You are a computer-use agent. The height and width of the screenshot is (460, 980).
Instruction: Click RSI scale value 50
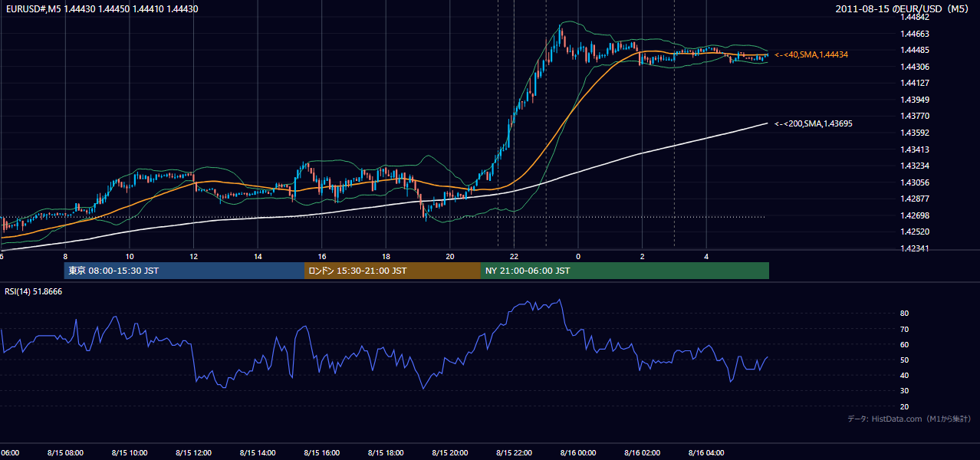[x=904, y=360]
